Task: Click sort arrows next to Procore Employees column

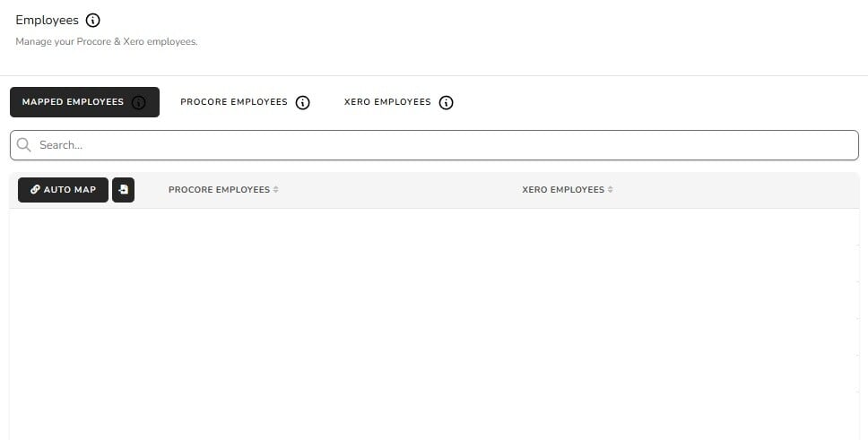Action: 276,190
